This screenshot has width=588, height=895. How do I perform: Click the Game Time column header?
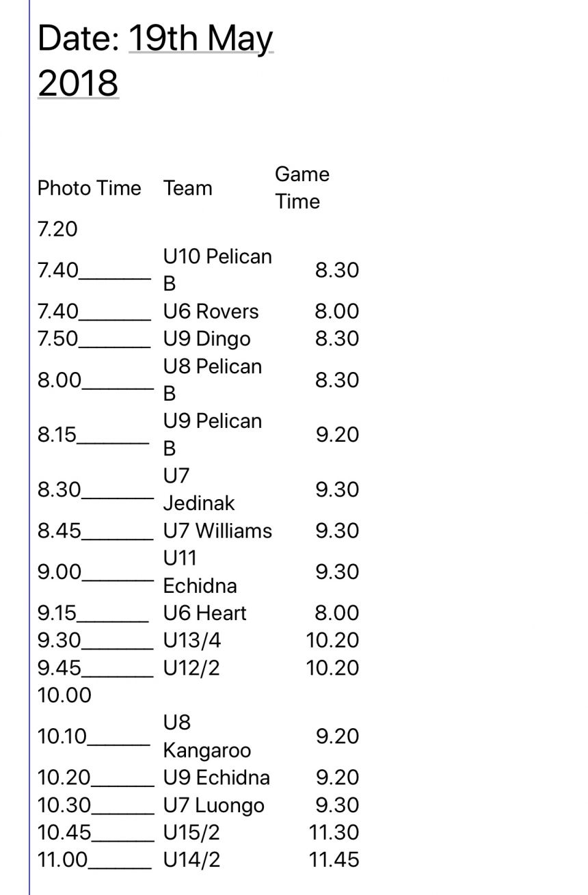point(302,187)
